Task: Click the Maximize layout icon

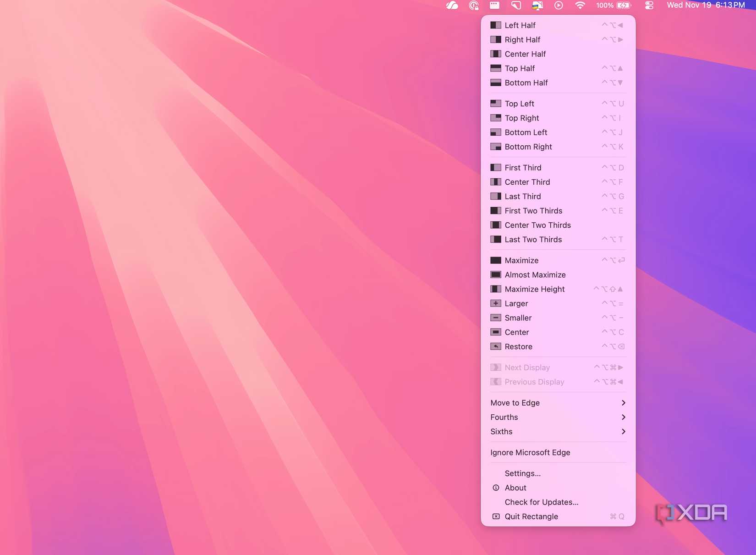Action: click(x=496, y=260)
